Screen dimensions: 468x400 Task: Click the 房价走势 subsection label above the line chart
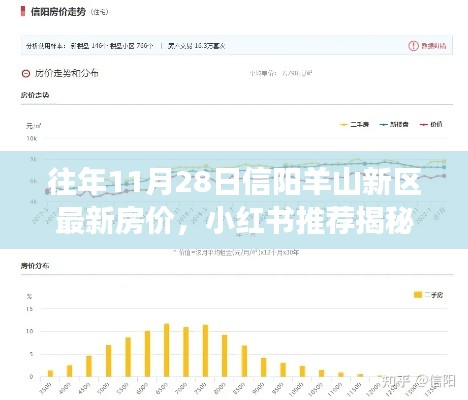point(35,95)
